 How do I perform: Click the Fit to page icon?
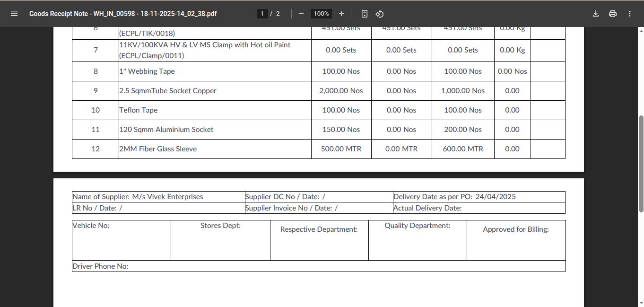tap(364, 14)
